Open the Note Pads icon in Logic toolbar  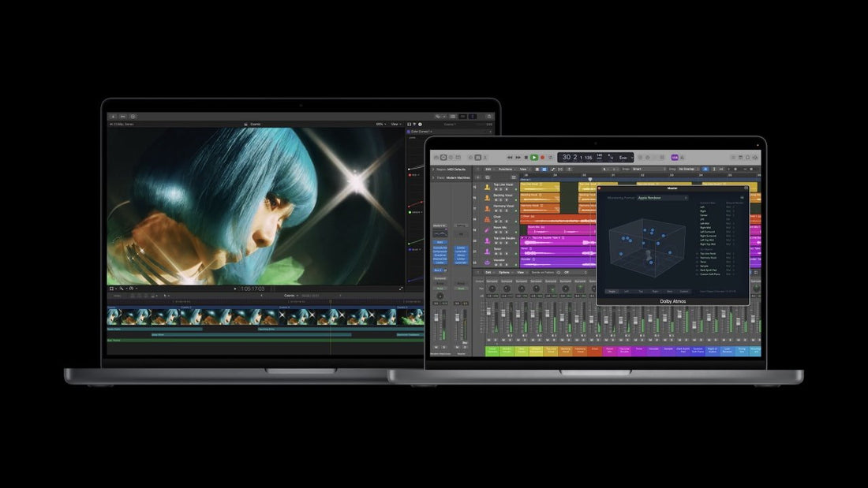coord(741,157)
